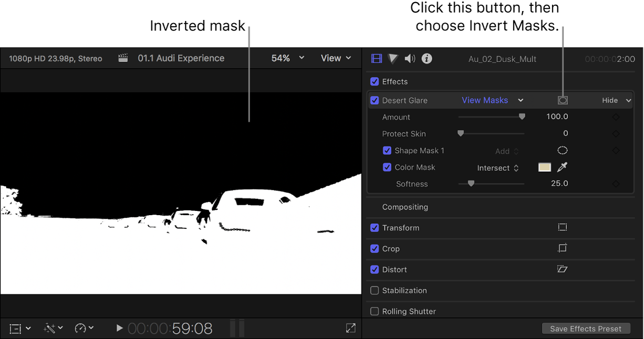The image size is (644, 339).
Task: Click the Transform tool icon
Action: [x=562, y=227]
